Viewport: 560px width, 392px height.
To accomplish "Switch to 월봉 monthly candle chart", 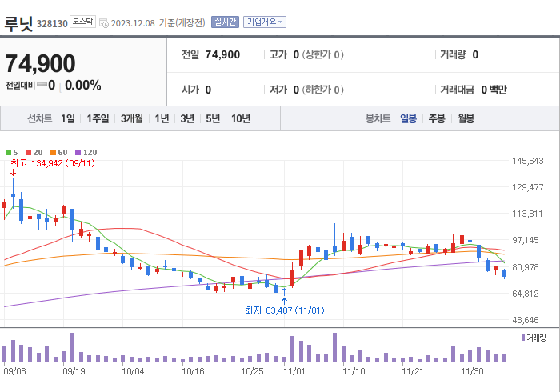I will coord(466,118).
